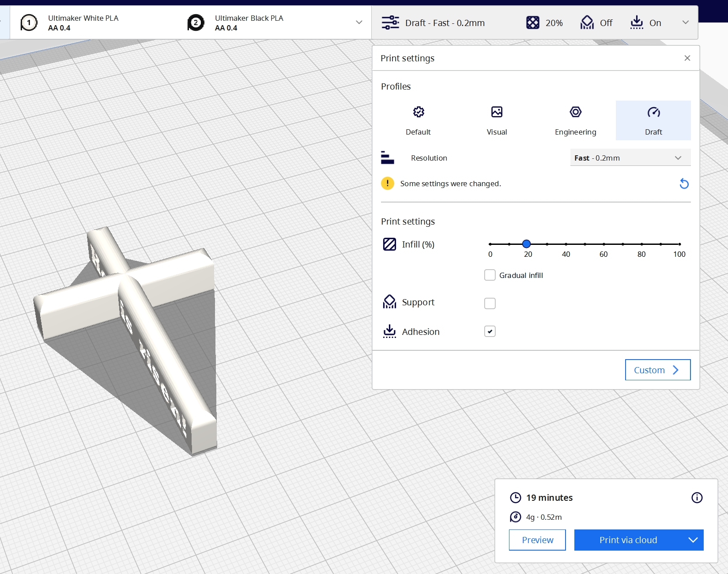Click the "19 minutes" print time

(x=549, y=498)
